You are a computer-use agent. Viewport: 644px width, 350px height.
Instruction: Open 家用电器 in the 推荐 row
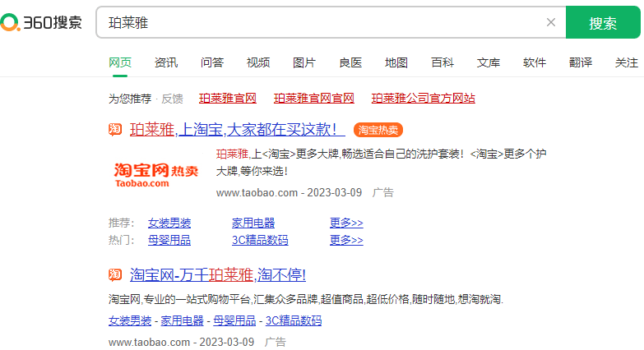tap(253, 223)
